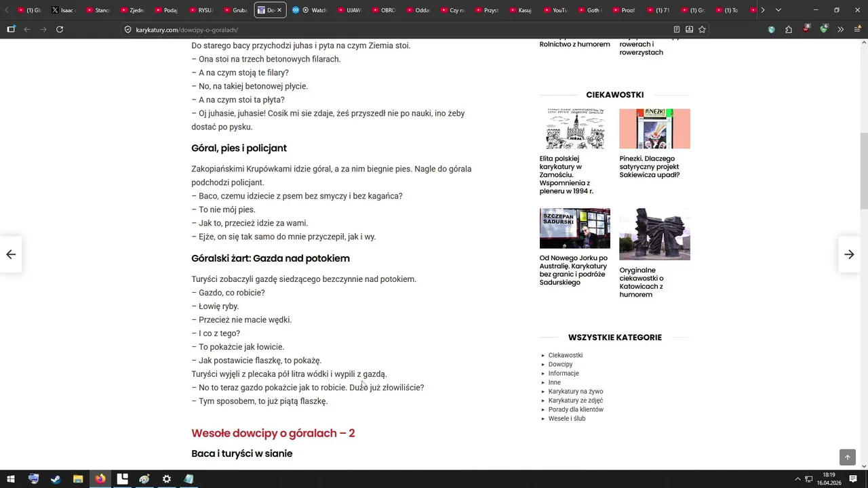Image resolution: width=868 pixels, height=488 pixels.
Task: Open 'Od Nowego Jorku po Australię' article link
Action: [574, 270]
